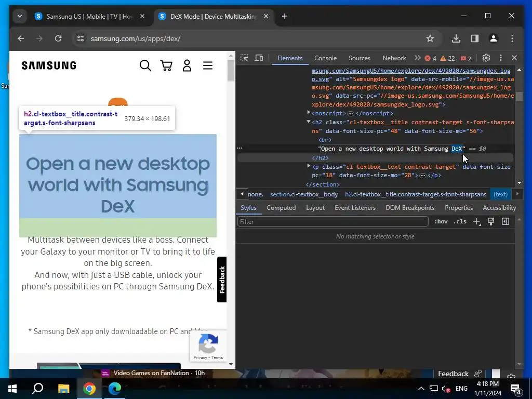532x399 pixels.
Task: Click the red errors count badge
Action: tap(430, 58)
